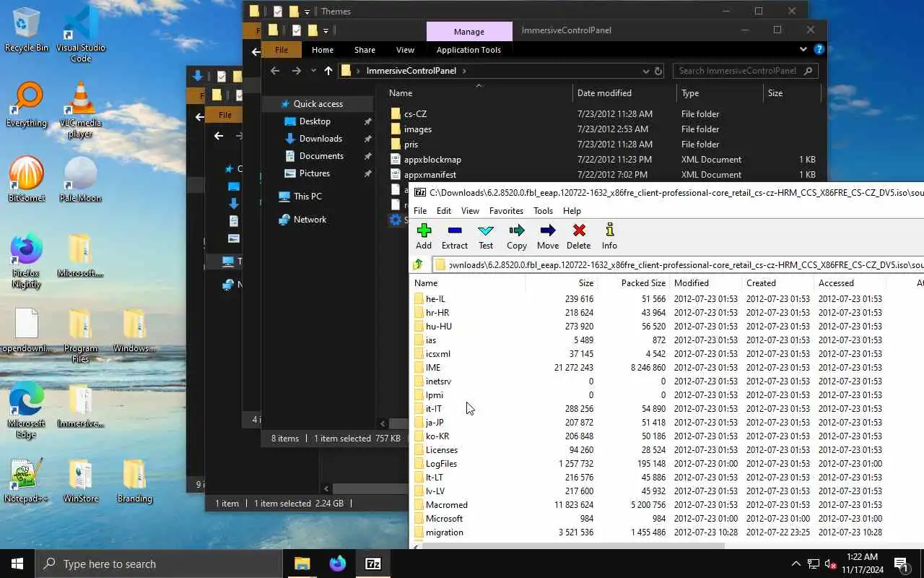
Task: Open Visual Studio Code desktop icon
Action: [81, 35]
